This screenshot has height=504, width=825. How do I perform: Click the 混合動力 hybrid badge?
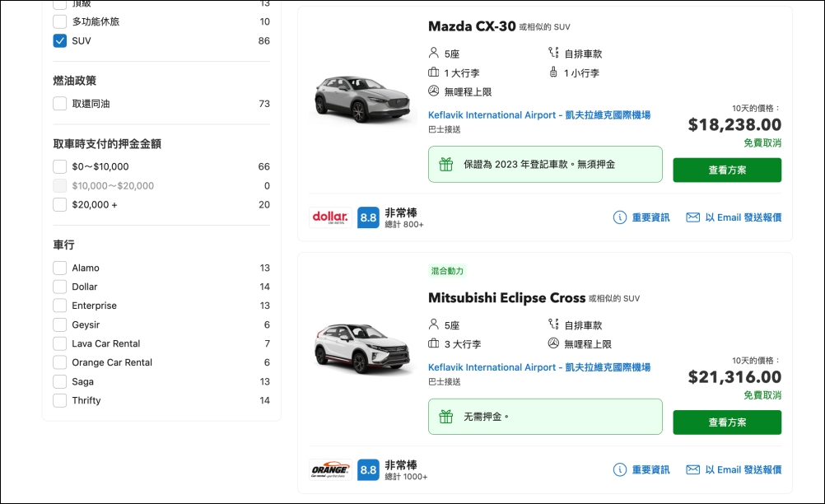click(x=447, y=271)
